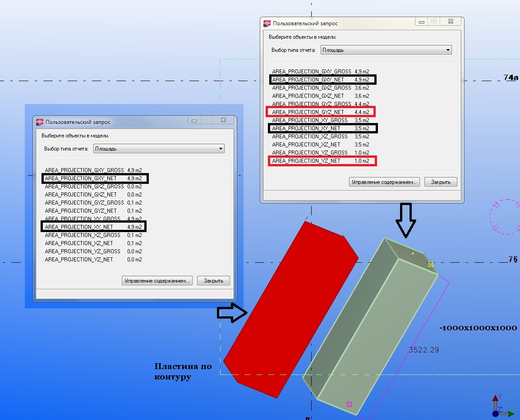Select the AREA_PROJECTION_GYZ_NET 4,4 m2 row
520x420 pixels.
pos(321,112)
